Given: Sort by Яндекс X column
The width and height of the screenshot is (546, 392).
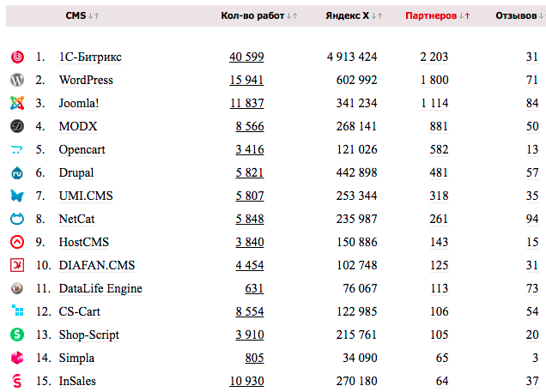Looking at the screenshot, I should click(x=347, y=15).
